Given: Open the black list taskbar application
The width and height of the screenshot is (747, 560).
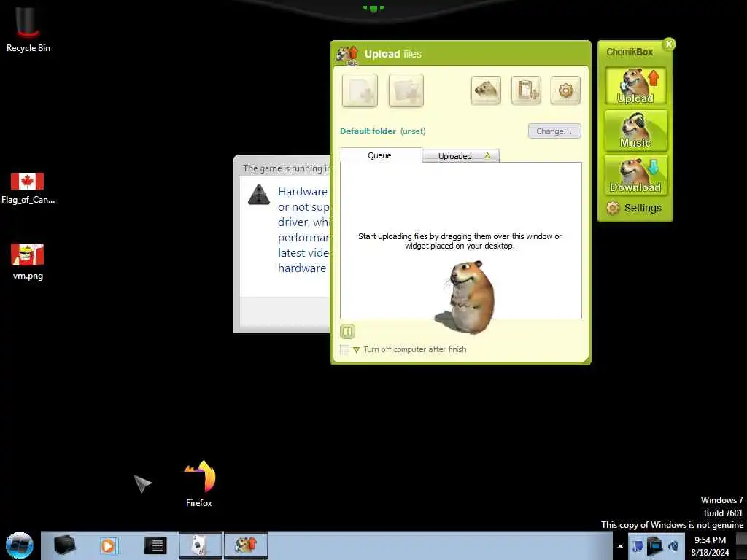Looking at the screenshot, I should 155,545.
